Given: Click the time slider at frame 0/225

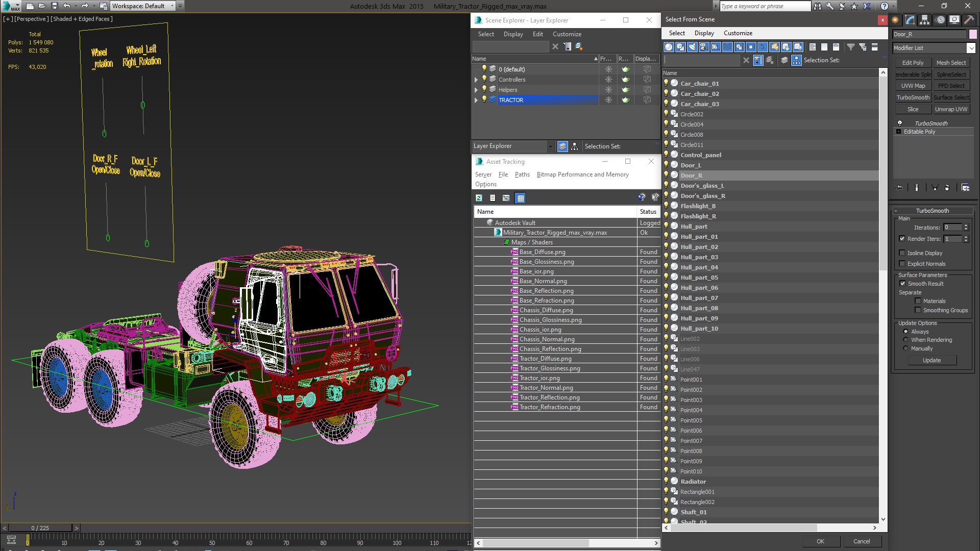Looking at the screenshot, I should (40, 528).
